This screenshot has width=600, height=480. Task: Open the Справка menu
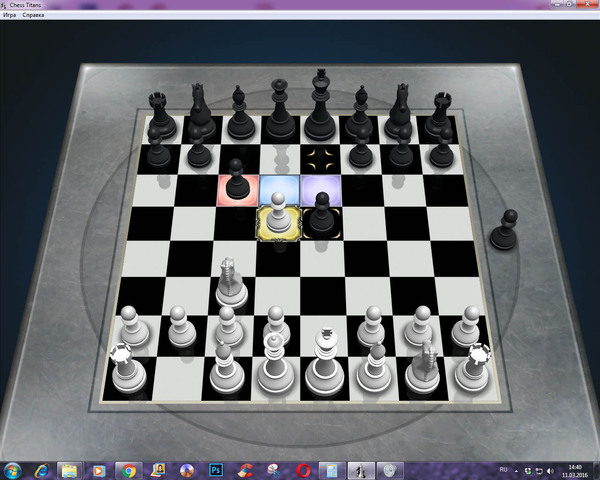[33, 15]
